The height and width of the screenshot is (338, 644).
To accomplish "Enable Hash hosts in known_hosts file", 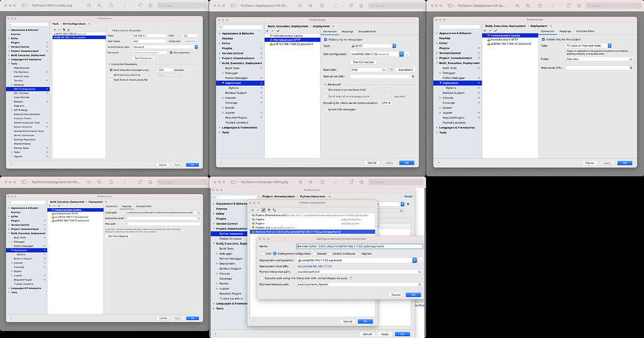I will [111, 80].
